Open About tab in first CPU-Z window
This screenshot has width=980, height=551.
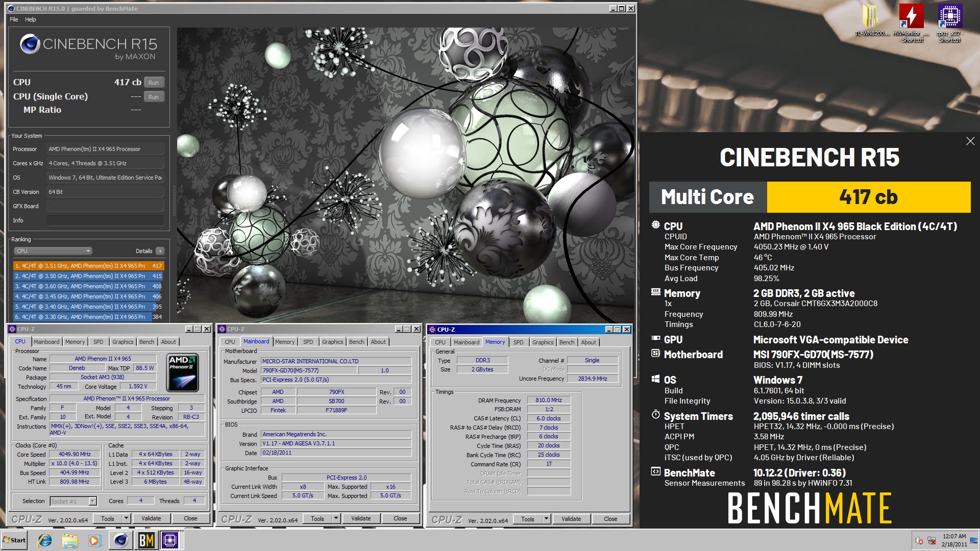(x=168, y=342)
